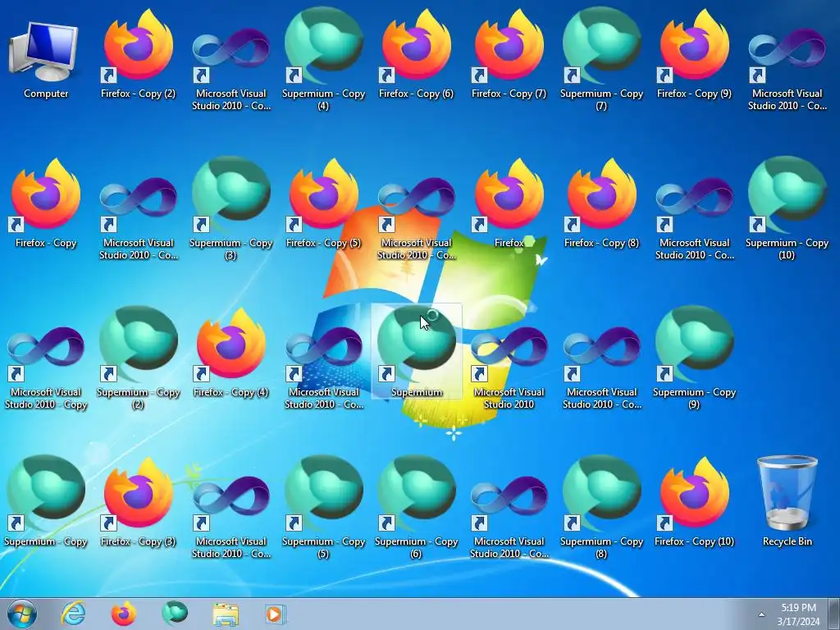Image resolution: width=840 pixels, height=630 pixels.
Task: Select the Firefox - Copy (9) shortcut
Action: click(x=694, y=53)
